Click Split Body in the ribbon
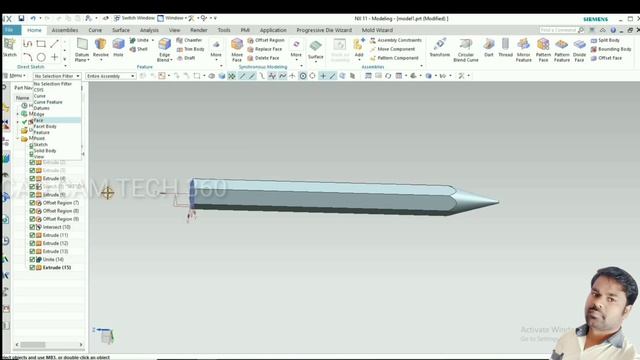Image resolution: width=640 pixels, height=360 pixels. 605,40
